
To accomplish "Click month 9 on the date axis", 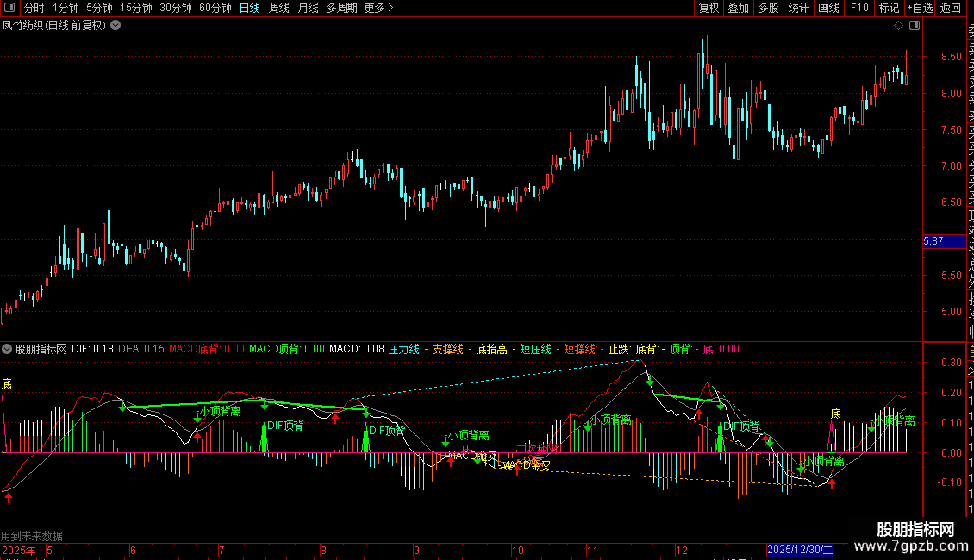I will tap(417, 550).
